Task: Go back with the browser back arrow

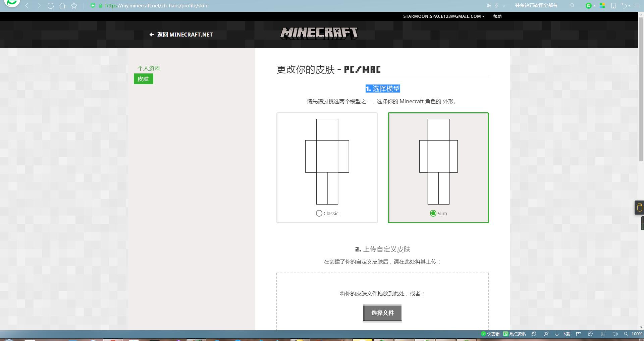Action: (x=27, y=6)
